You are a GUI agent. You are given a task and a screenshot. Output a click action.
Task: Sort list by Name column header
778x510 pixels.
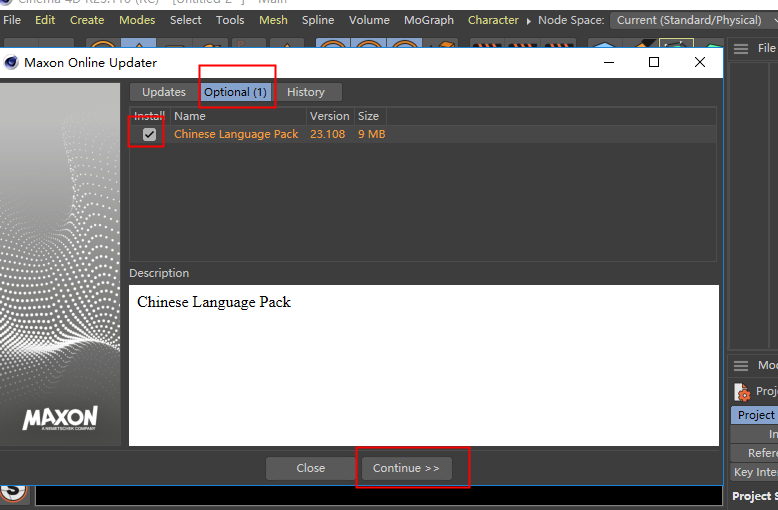190,116
